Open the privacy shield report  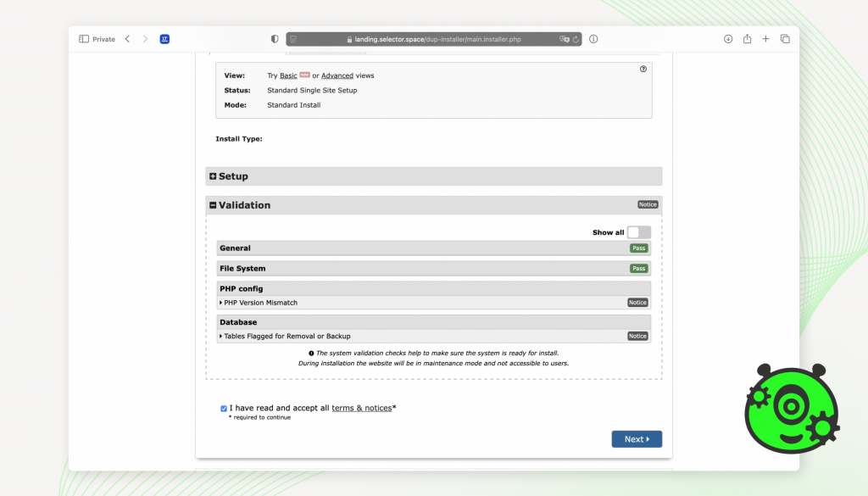[274, 39]
